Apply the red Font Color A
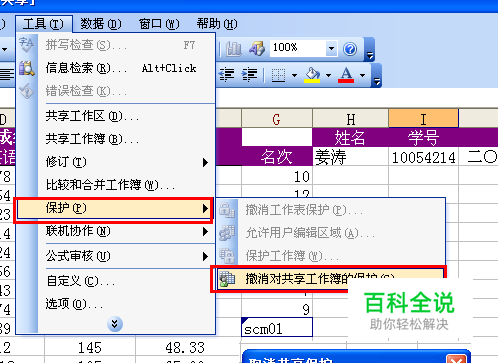498x363 pixels. 346,75
